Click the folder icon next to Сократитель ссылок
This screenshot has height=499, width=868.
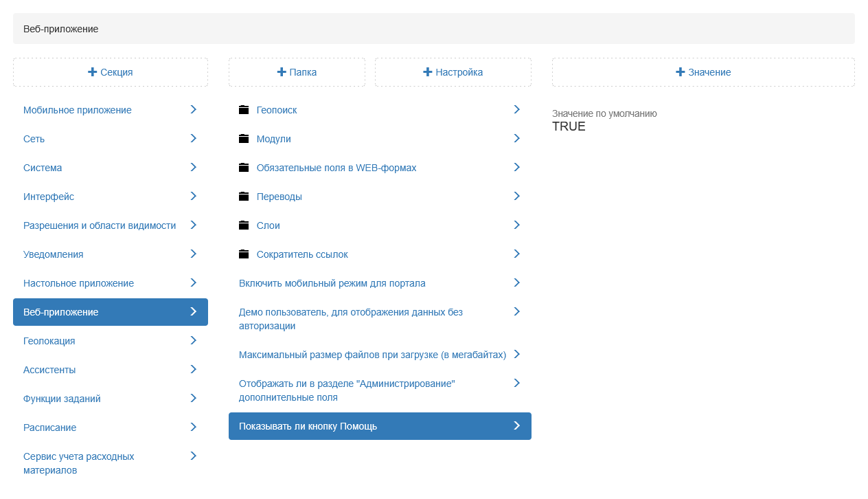pos(244,254)
